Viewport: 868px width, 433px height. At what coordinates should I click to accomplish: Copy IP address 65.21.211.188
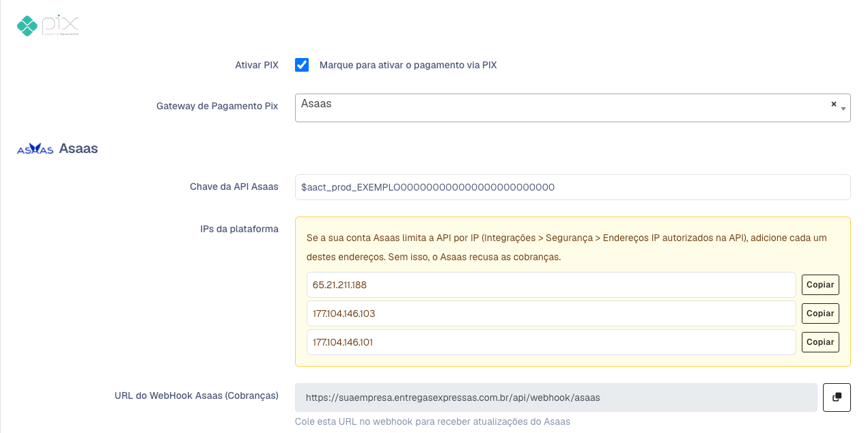click(820, 285)
